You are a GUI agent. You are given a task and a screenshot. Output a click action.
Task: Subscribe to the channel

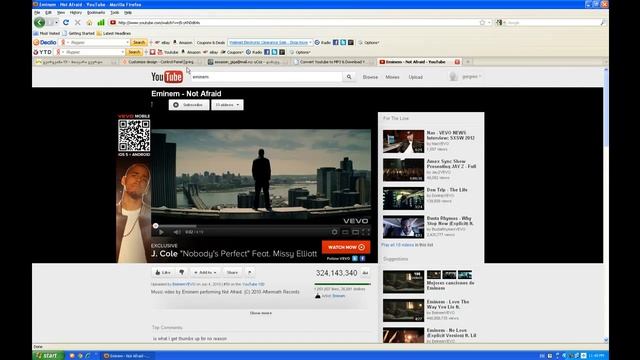[189, 105]
